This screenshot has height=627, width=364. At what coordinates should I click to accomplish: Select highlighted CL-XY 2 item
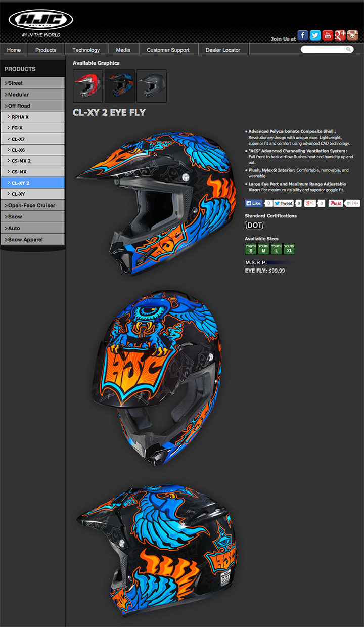[x=32, y=183]
